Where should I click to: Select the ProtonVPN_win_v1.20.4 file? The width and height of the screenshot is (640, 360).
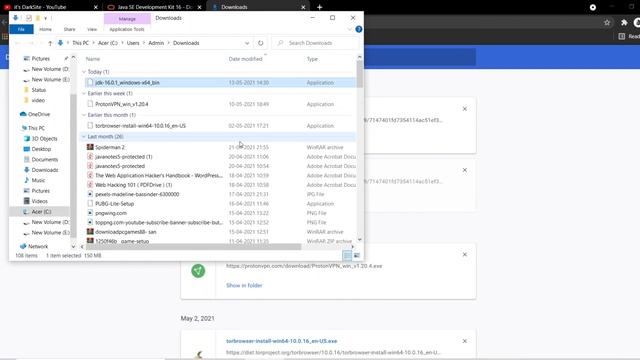[x=220, y=104]
